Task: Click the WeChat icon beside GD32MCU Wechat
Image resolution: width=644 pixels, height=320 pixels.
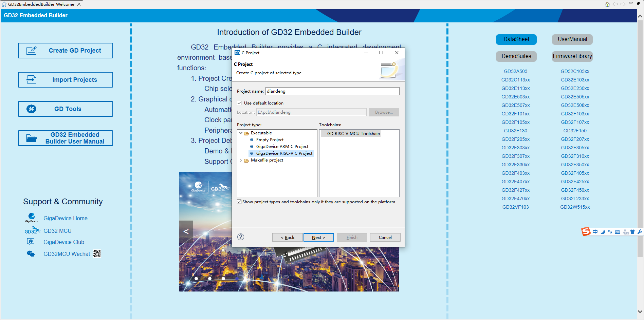Action: 31,253
